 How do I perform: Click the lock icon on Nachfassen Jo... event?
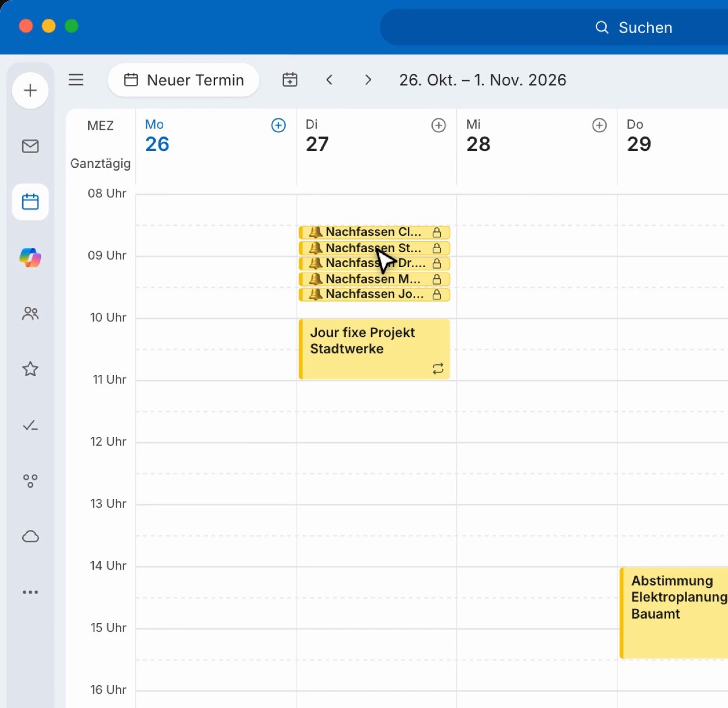tap(437, 294)
